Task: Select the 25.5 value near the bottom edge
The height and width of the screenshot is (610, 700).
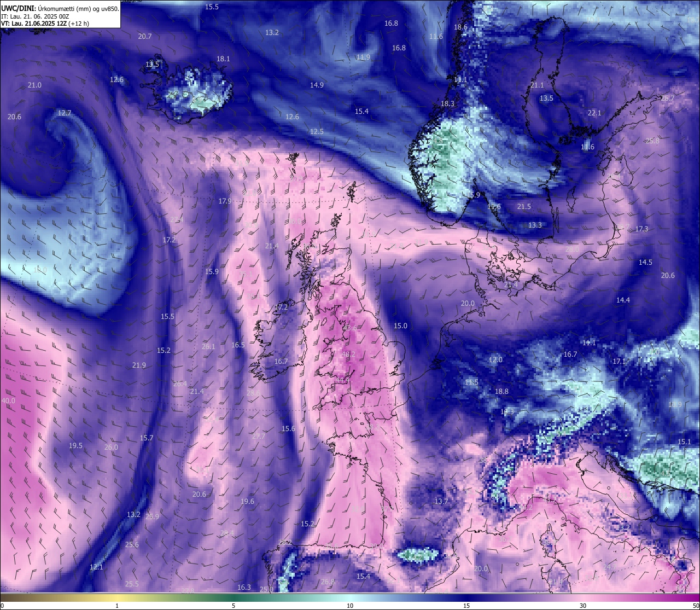Action: tap(132, 584)
